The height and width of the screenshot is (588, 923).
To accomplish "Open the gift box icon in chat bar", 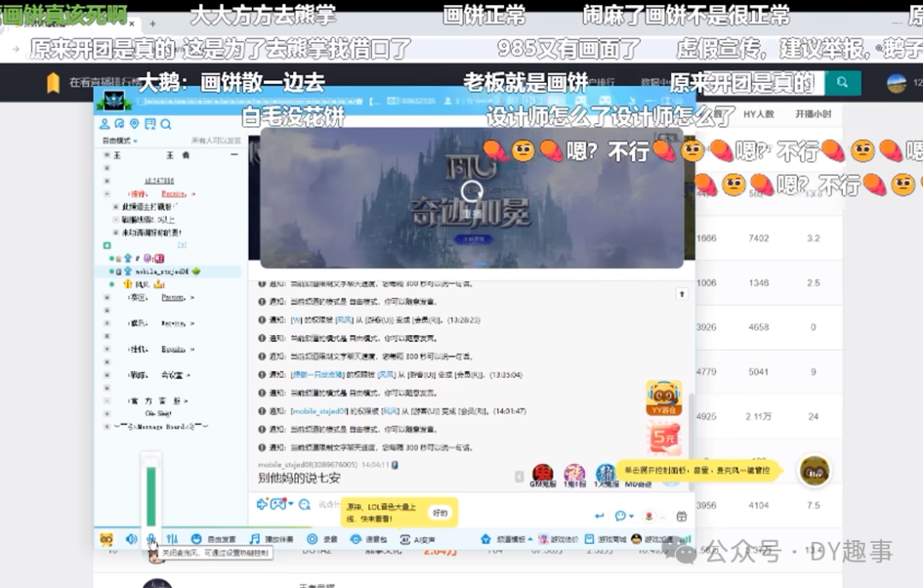I will (x=682, y=516).
